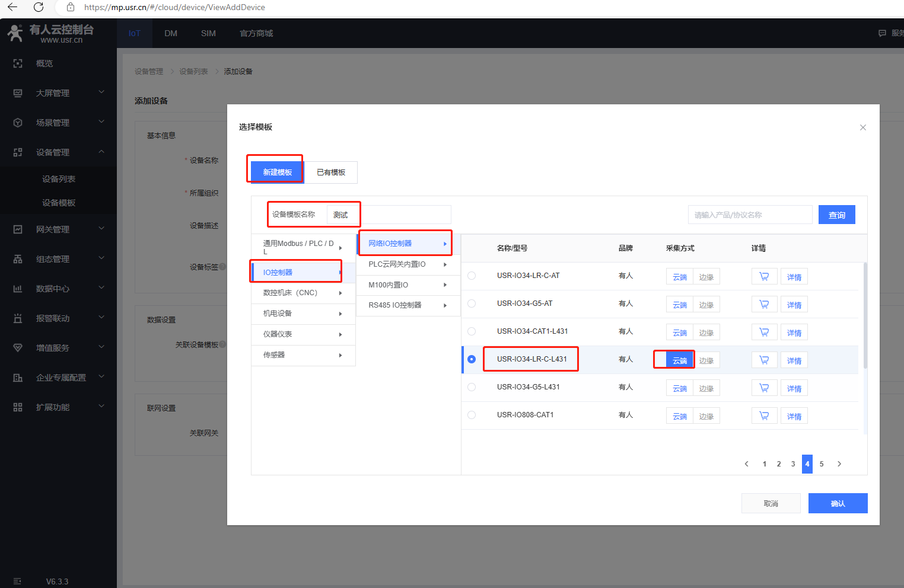Screen dimensions: 904x588
Task: Click the 有人云控制台 logo
Action: pyautogui.click(x=50, y=33)
